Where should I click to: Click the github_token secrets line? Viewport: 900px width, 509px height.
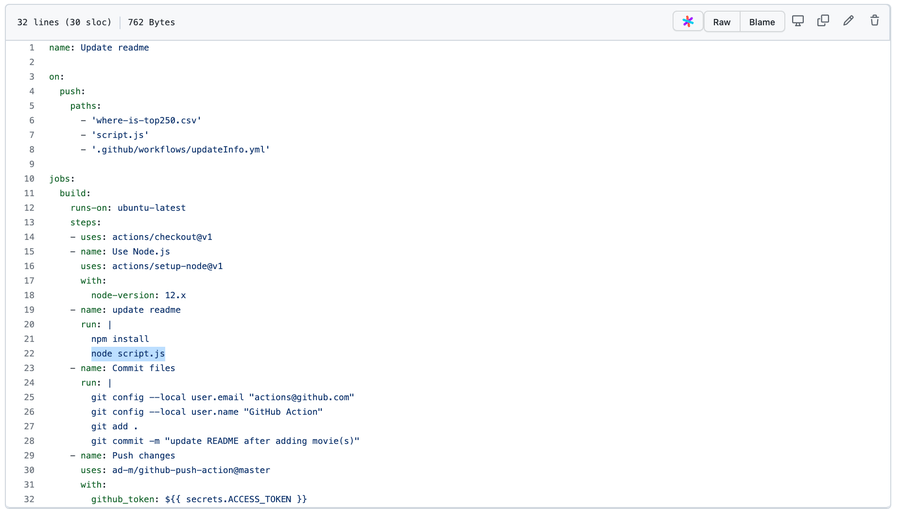(199, 499)
